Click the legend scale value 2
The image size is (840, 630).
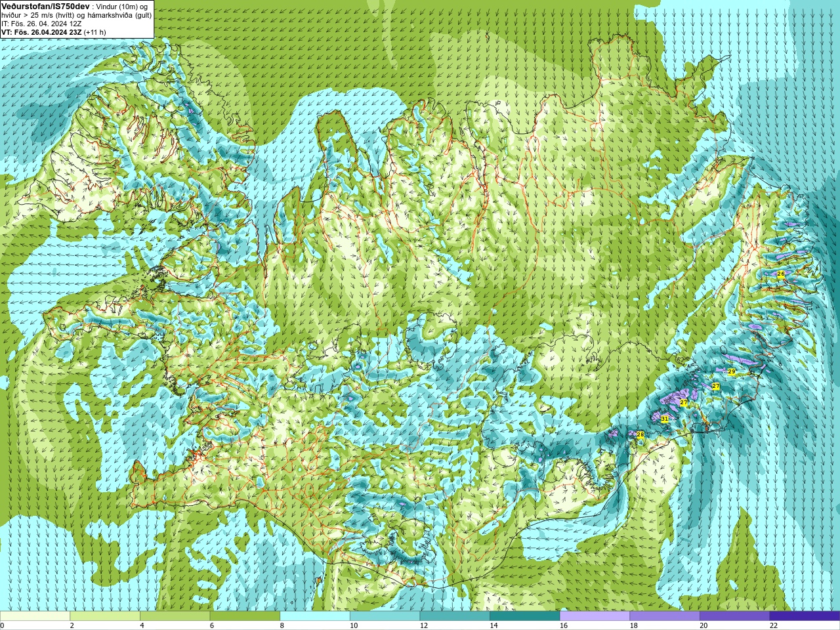pos(72,625)
